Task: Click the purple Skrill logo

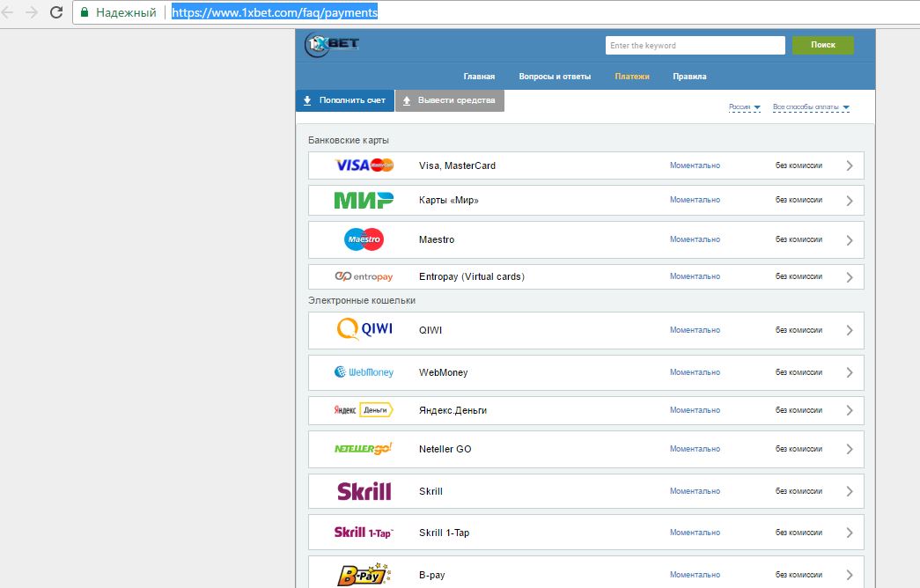Action: (x=364, y=491)
